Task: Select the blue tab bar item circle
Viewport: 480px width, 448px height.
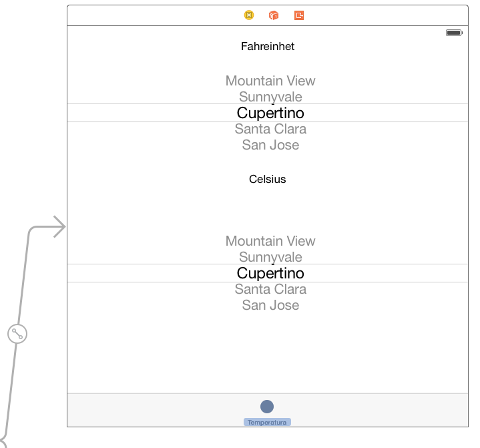Action: [x=267, y=407]
